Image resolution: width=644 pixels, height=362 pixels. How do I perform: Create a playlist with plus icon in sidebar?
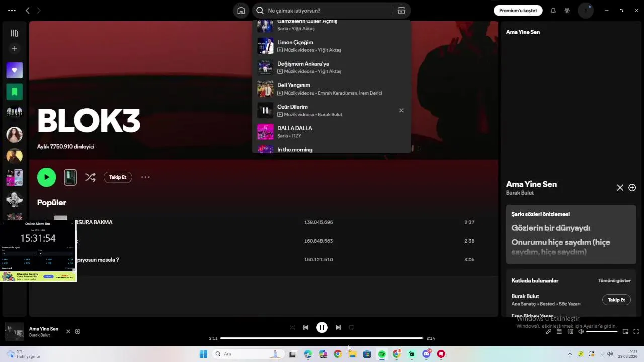(x=14, y=49)
